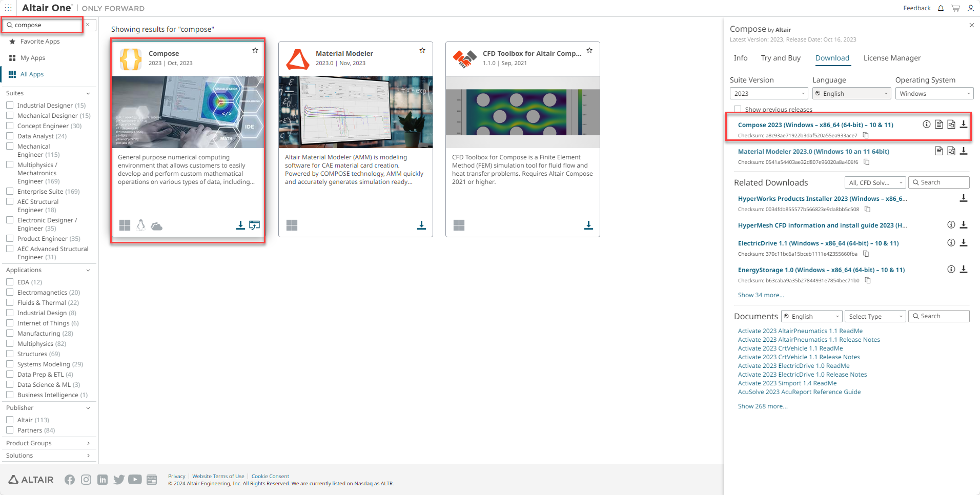This screenshot has width=980, height=495.
Task: Collapse the Suites filter section
Action: click(x=88, y=93)
